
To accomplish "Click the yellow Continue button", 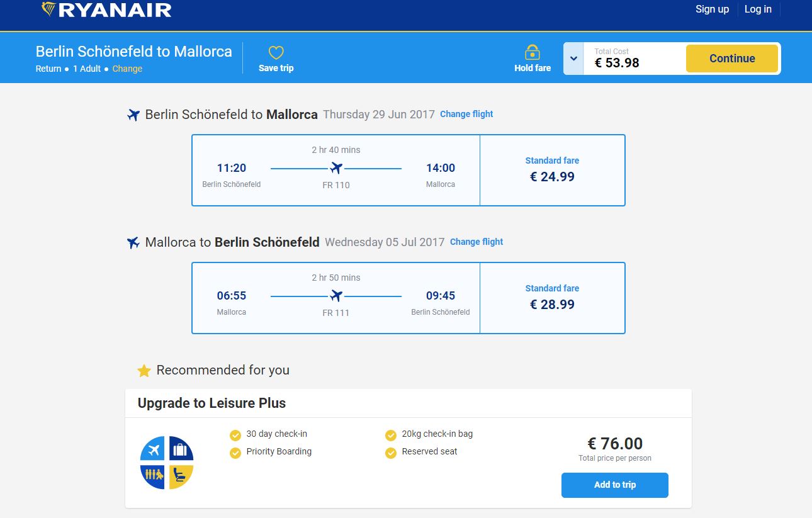I will pyautogui.click(x=732, y=59).
